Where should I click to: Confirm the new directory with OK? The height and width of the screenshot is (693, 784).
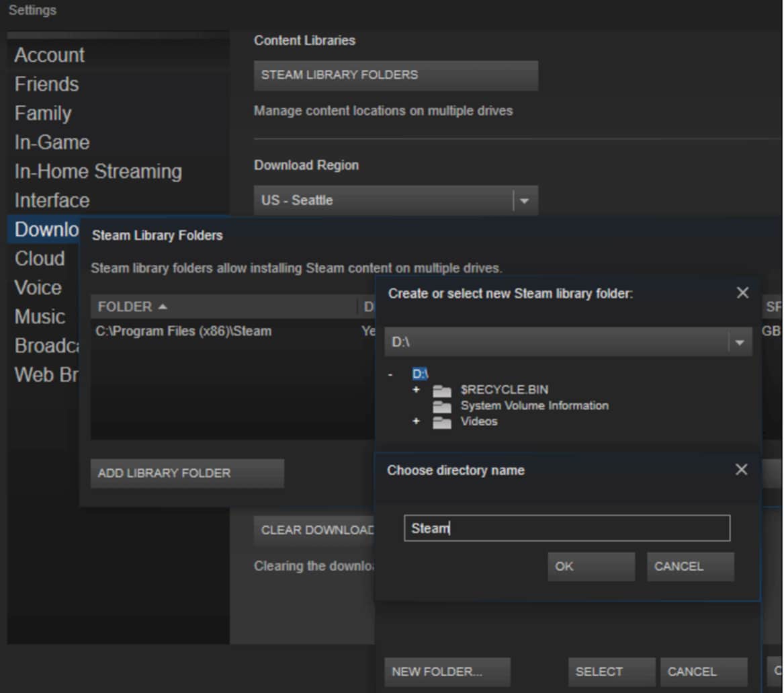[591, 566]
